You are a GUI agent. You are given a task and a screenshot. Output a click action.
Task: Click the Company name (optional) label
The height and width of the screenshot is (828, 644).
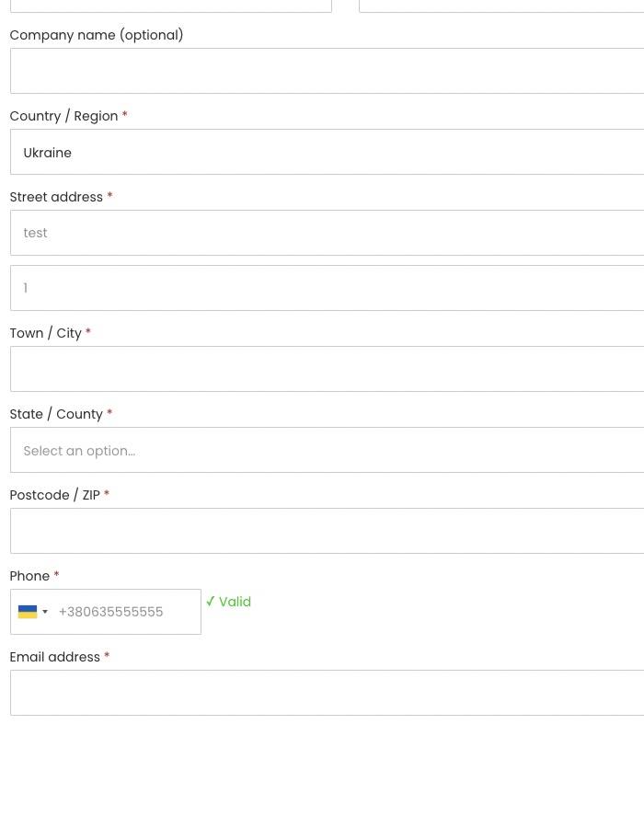point(97,35)
